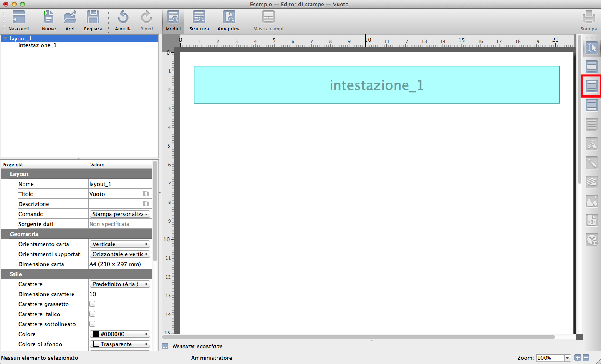Viewport: 601px width, 364px height.
Task: Click the zoom-in plus button
Action: (x=578, y=358)
